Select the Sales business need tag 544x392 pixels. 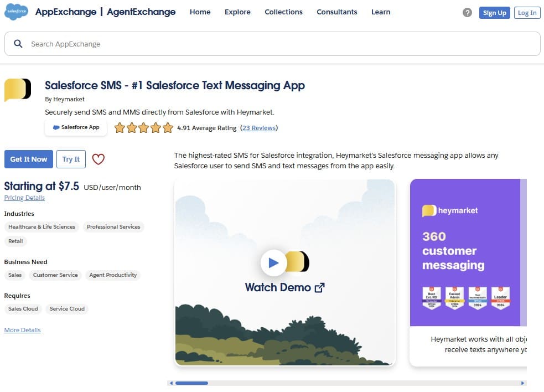coord(15,275)
